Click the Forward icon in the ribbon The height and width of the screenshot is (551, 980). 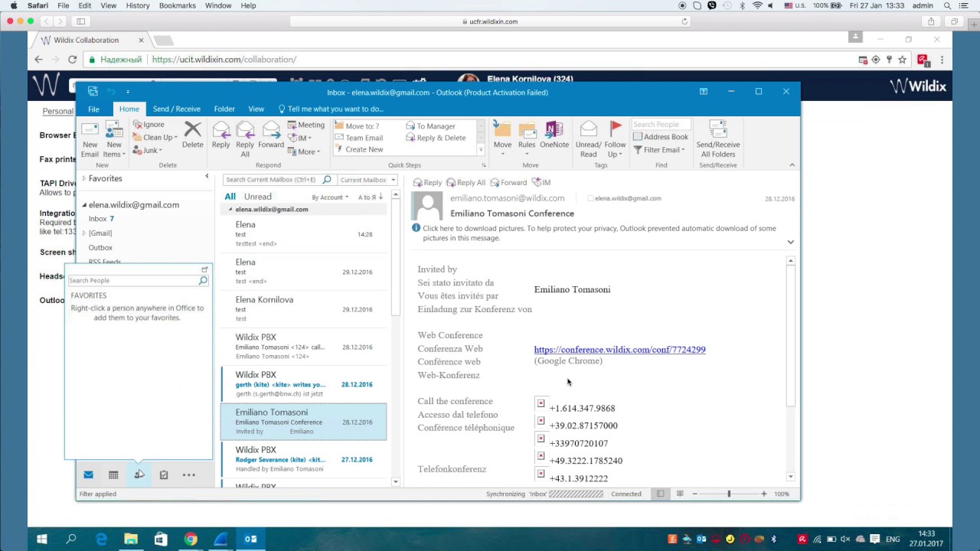[x=271, y=130]
